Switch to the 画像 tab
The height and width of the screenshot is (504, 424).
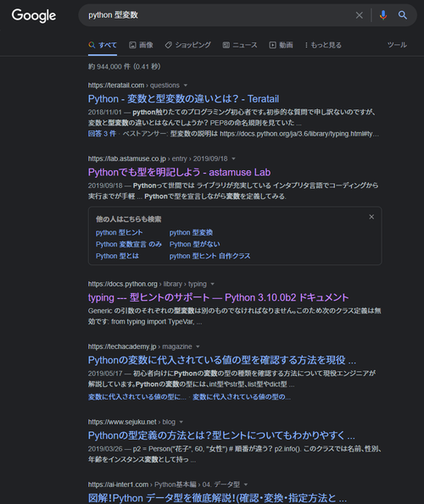[x=141, y=45]
